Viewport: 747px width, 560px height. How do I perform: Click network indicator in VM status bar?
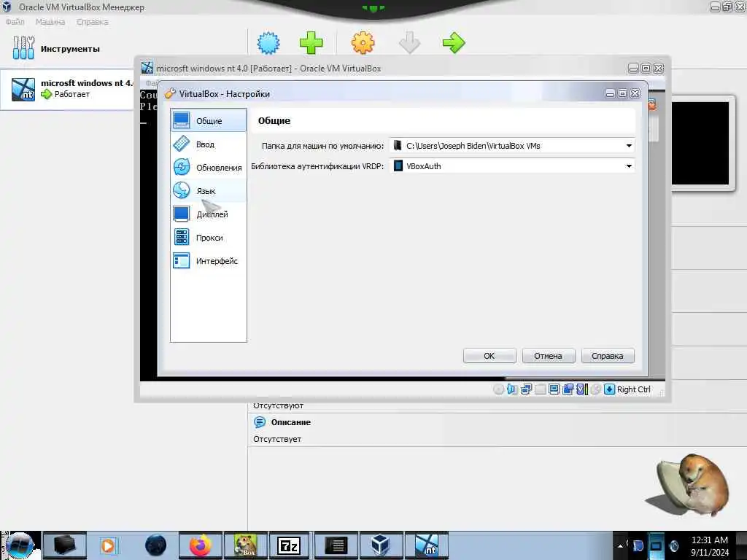(x=526, y=389)
